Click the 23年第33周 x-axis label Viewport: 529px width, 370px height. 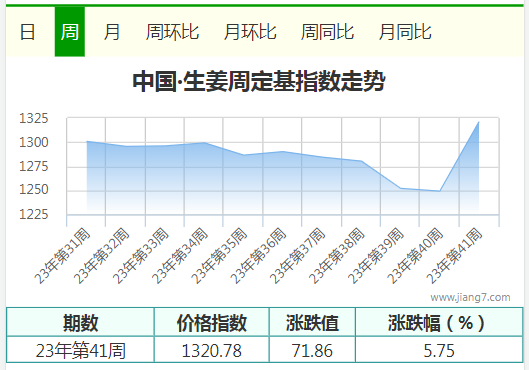(141, 256)
